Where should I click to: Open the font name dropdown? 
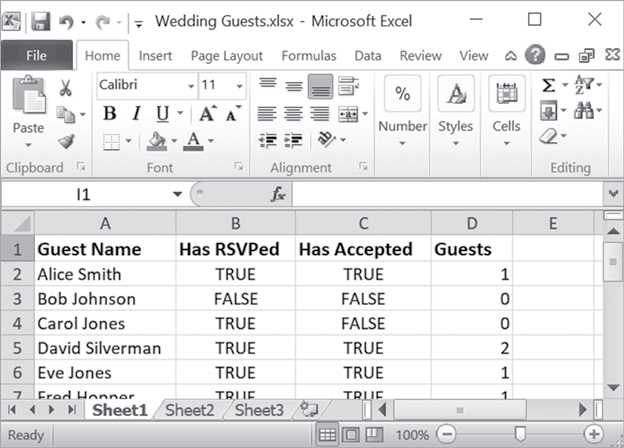click(191, 86)
